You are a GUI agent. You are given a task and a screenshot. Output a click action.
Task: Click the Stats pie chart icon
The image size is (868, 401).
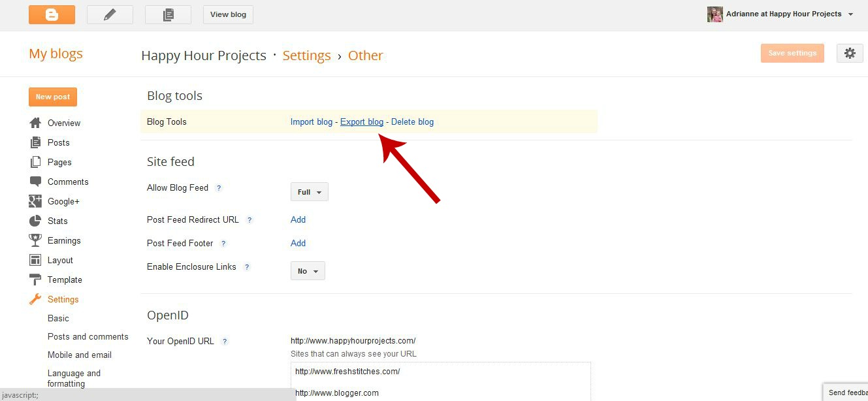[x=35, y=221]
